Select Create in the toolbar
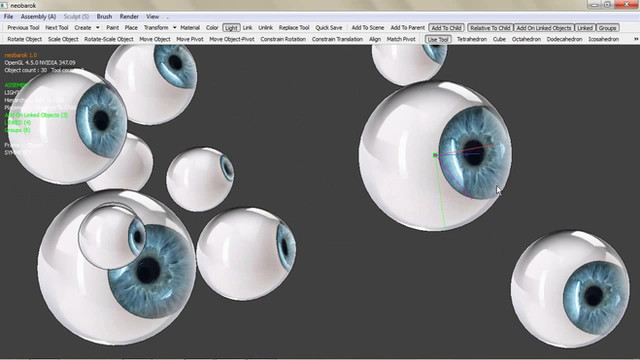Image resolution: width=640 pixels, height=360 pixels. pos(83,28)
